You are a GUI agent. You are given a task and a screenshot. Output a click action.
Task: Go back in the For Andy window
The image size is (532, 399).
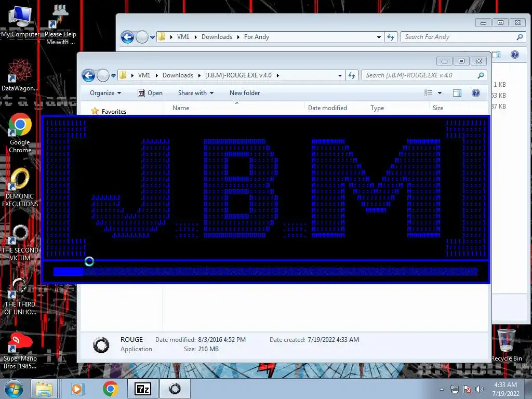(128, 37)
